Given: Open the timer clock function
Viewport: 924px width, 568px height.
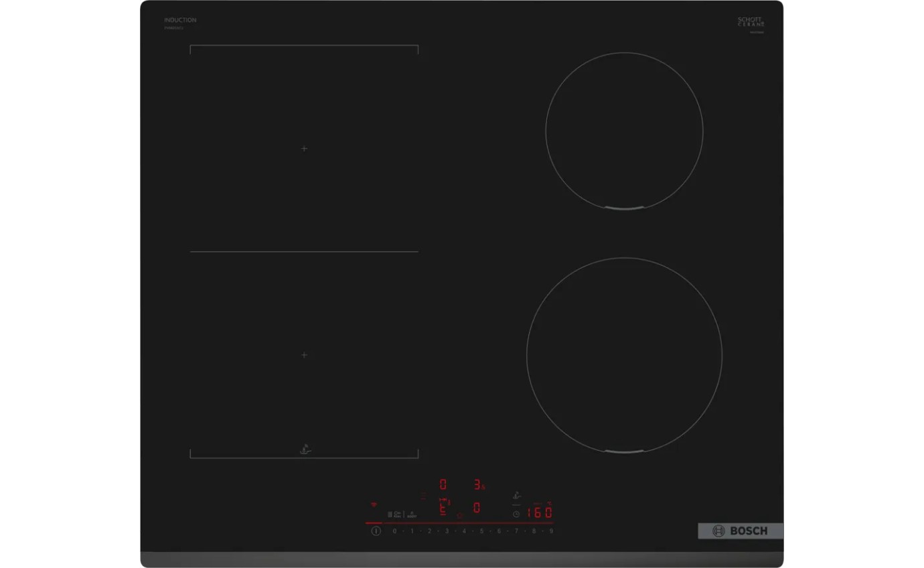Looking at the screenshot, I should coord(516,514).
